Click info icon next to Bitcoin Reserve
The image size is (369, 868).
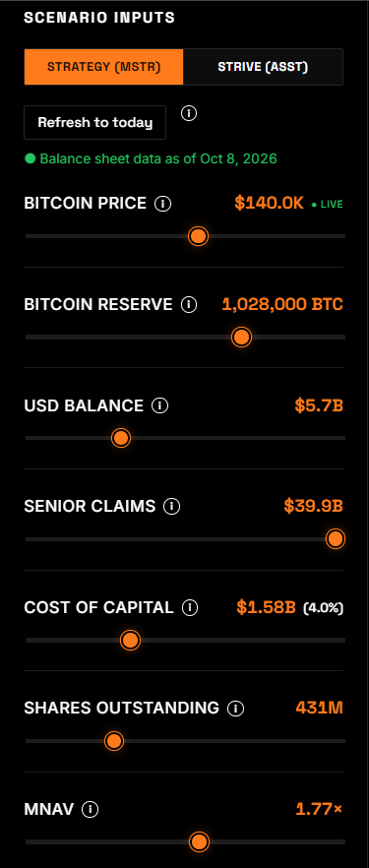(x=189, y=304)
